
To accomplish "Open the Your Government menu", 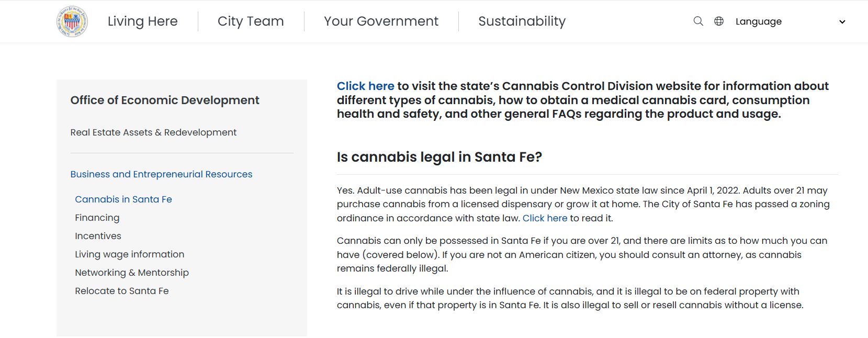I will (x=381, y=21).
